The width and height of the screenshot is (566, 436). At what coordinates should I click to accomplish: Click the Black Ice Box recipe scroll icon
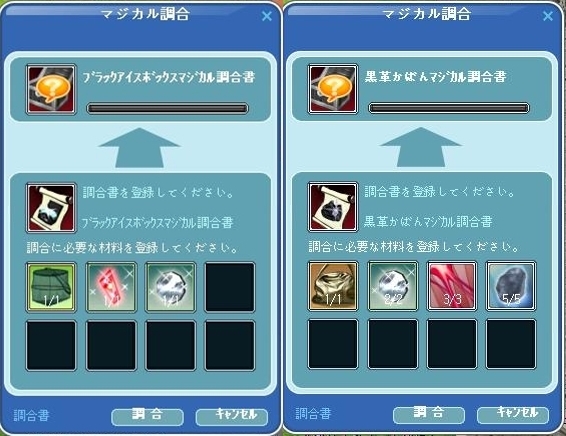click(51, 208)
